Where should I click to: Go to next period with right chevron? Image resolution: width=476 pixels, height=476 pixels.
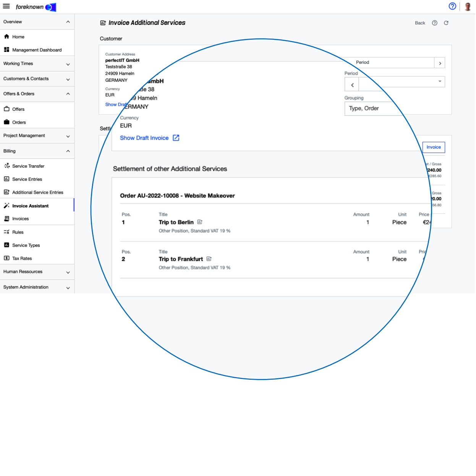coord(440,63)
